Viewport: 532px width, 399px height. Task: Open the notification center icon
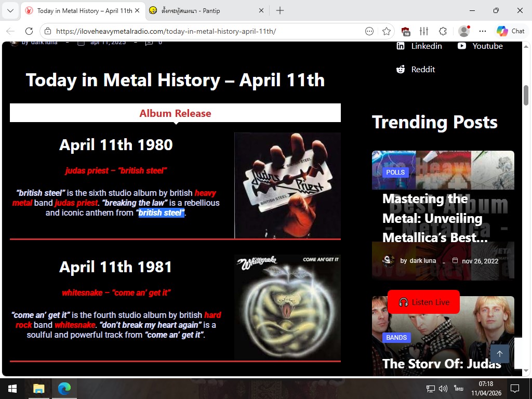515,389
